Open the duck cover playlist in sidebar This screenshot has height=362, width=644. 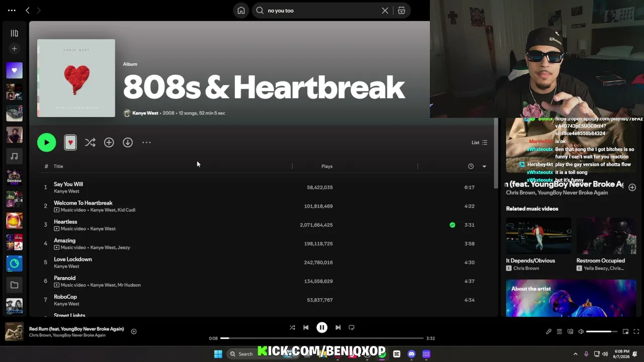pos(14,221)
